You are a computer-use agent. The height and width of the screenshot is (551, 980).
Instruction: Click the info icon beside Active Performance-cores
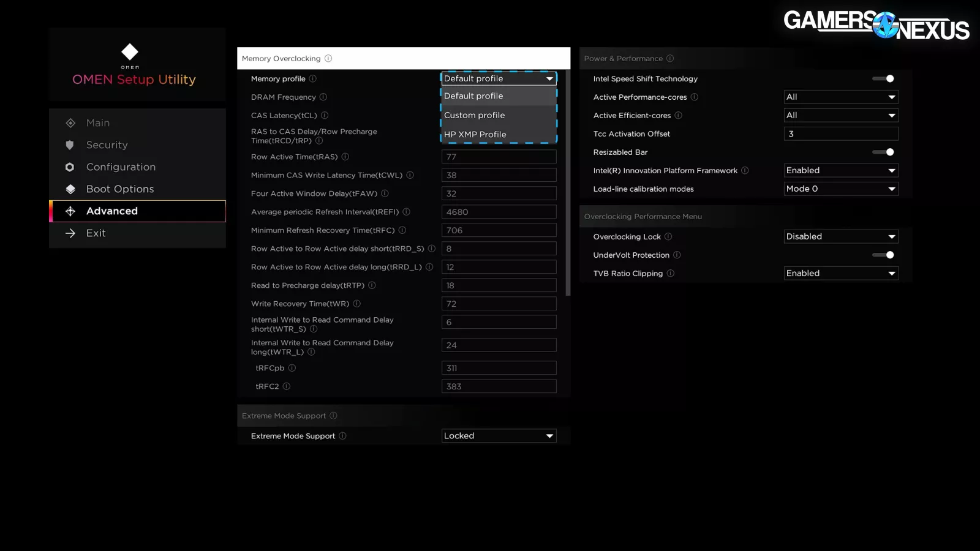pos(695,97)
